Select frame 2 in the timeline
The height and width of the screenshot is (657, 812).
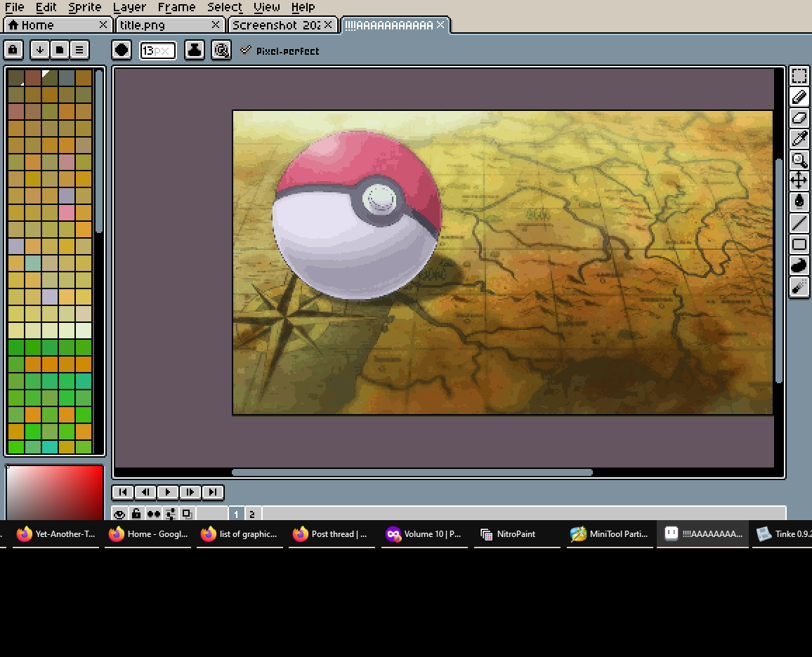pos(252,514)
